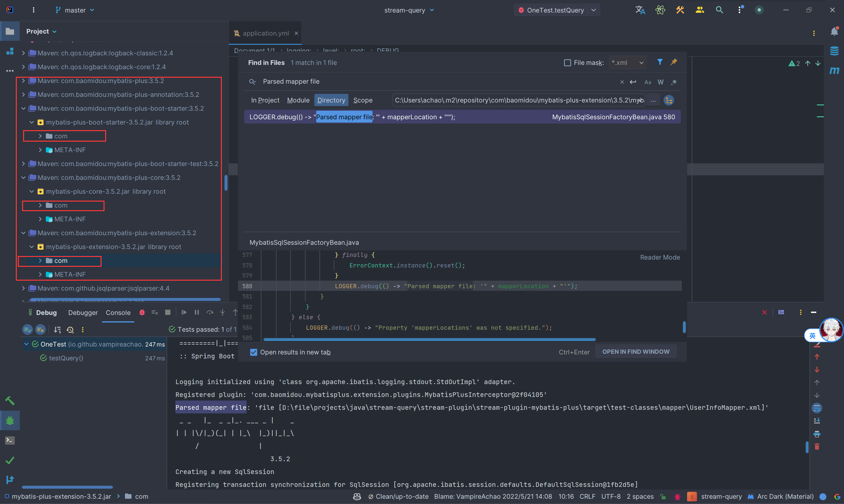Click the Git branch 'master' icon
The height and width of the screenshot is (504, 844).
point(57,10)
